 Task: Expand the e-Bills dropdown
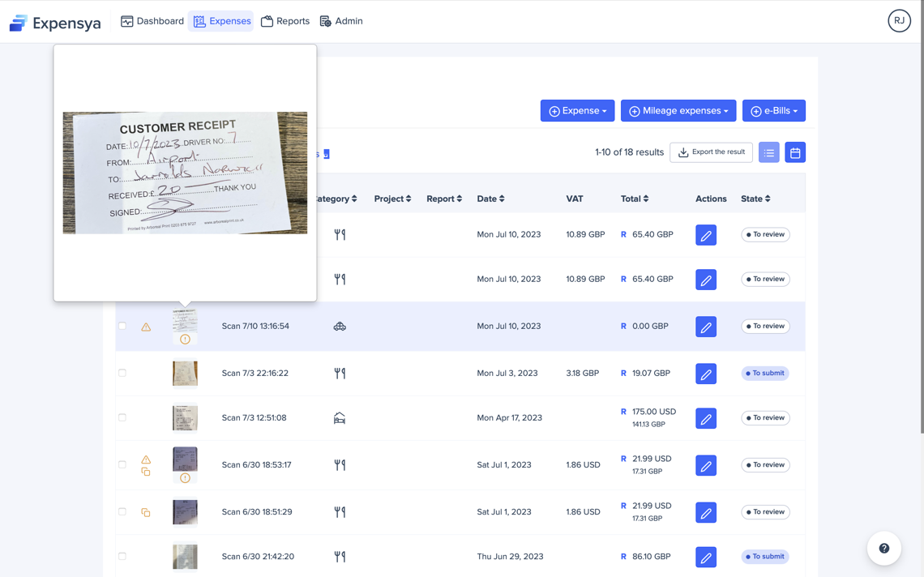point(773,111)
